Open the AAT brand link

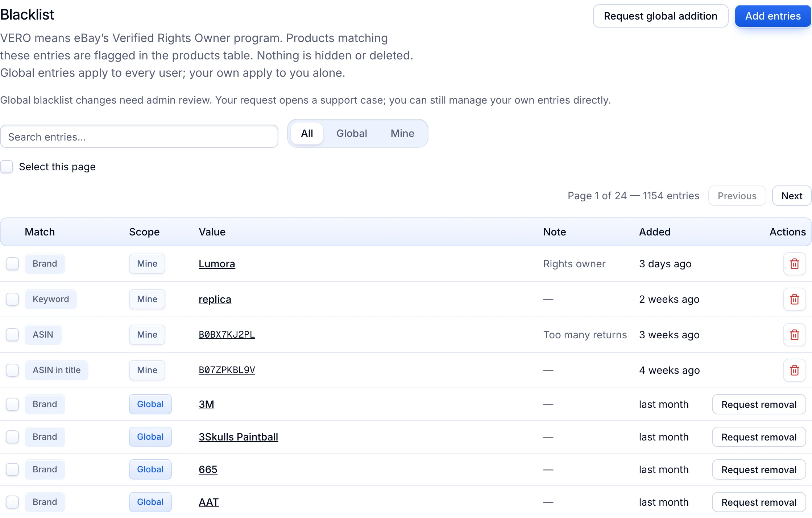pos(209,502)
